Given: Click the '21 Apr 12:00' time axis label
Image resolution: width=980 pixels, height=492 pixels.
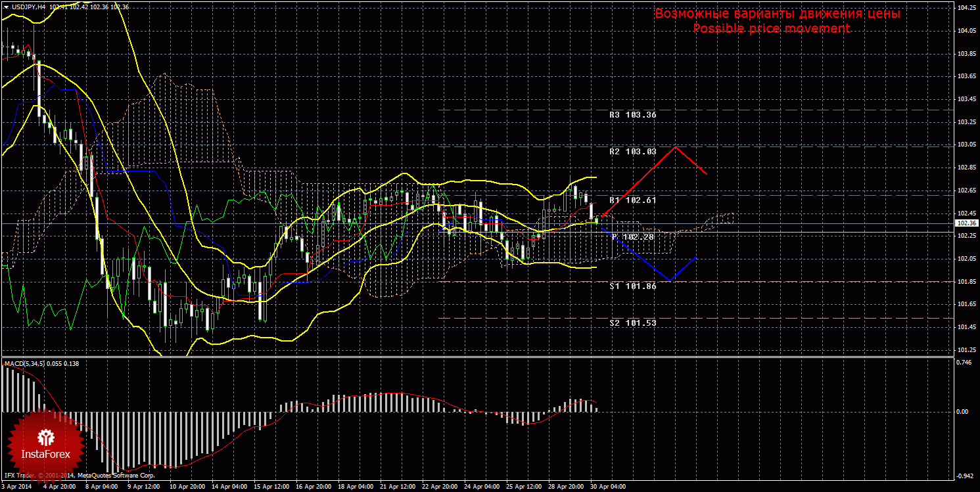Looking at the screenshot, I should click(x=398, y=487).
